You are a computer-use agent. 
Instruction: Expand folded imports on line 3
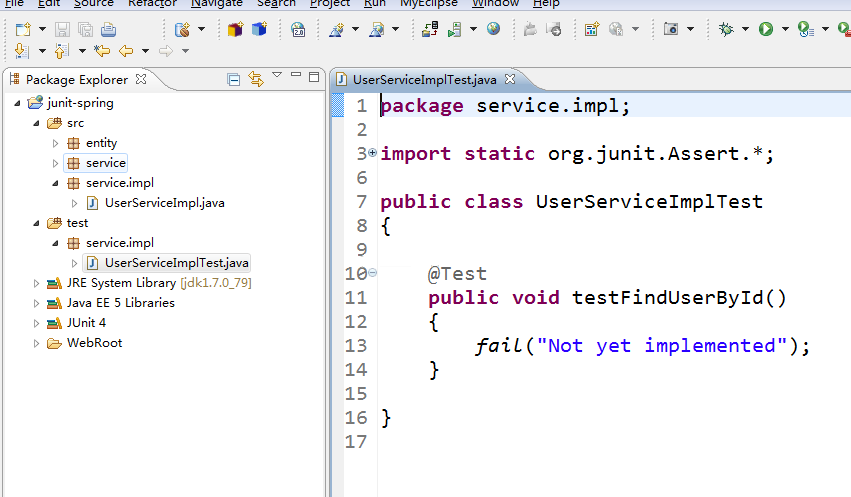pos(373,153)
